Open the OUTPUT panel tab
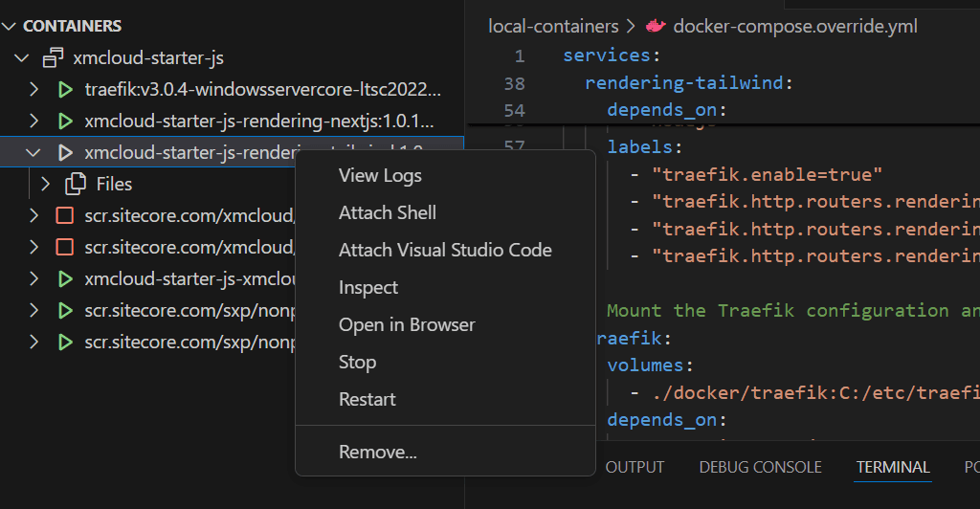980x509 pixels. click(x=635, y=467)
